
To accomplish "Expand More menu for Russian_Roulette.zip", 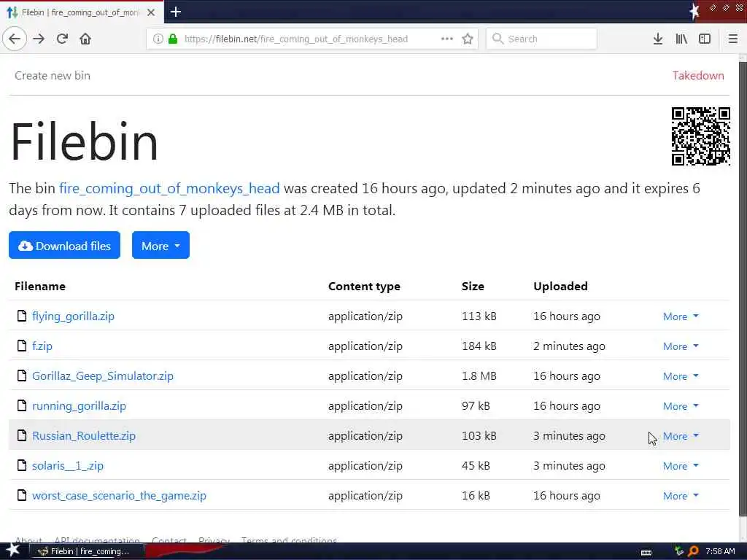I will tap(681, 436).
